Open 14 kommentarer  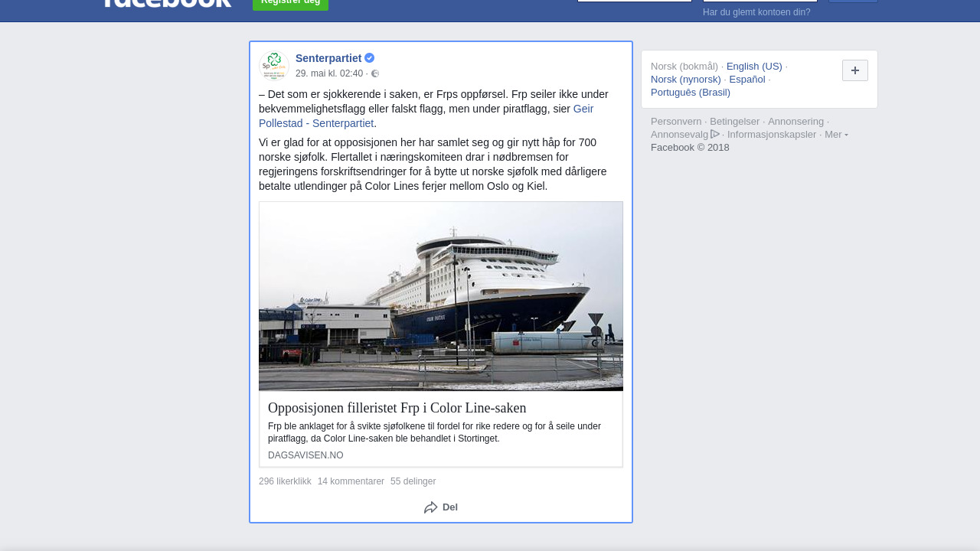click(x=351, y=481)
